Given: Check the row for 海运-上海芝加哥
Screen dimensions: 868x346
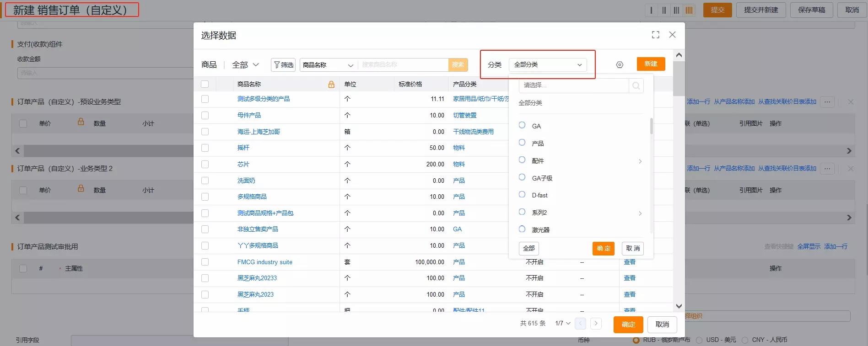Looking at the screenshot, I should tap(205, 132).
